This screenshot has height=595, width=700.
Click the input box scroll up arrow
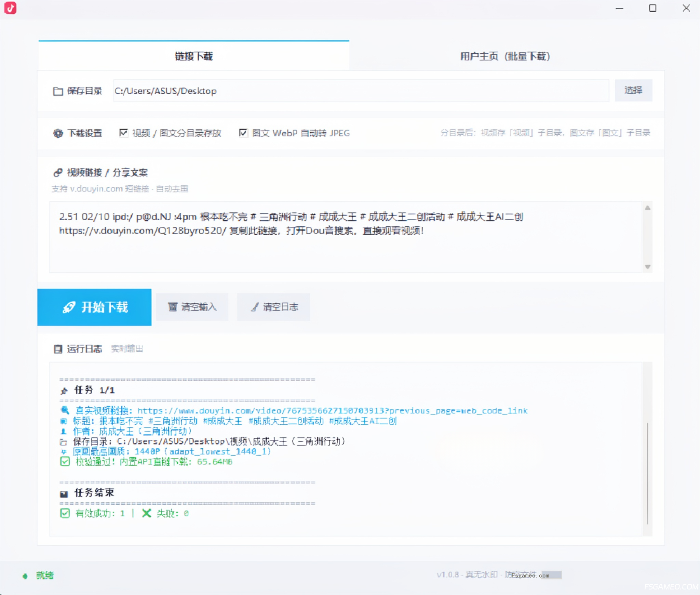coord(647,208)
